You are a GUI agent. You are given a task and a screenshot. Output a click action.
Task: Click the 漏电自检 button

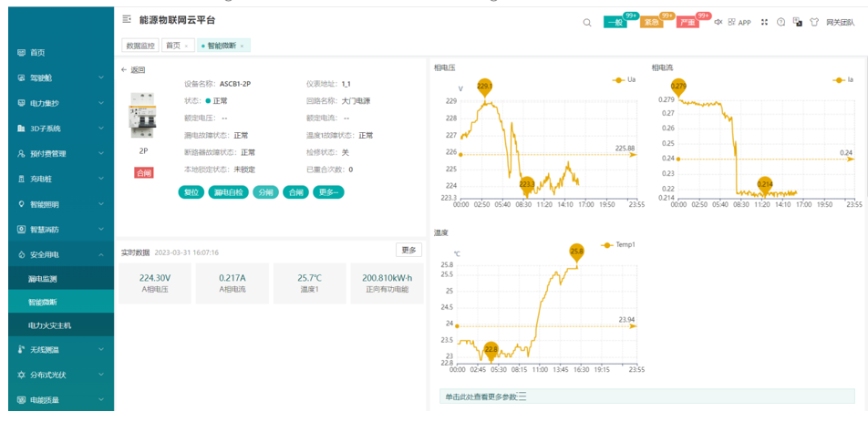coord(228,192)
